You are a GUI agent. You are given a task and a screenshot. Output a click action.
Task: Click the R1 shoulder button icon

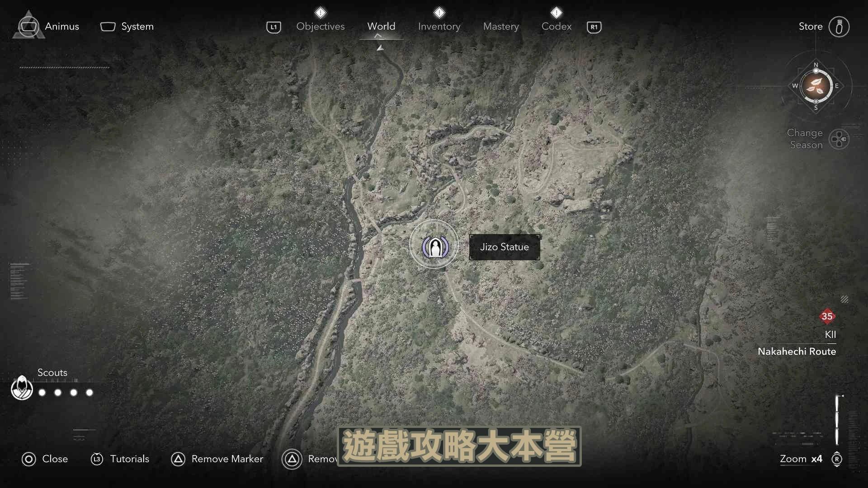tap(594, 27)
